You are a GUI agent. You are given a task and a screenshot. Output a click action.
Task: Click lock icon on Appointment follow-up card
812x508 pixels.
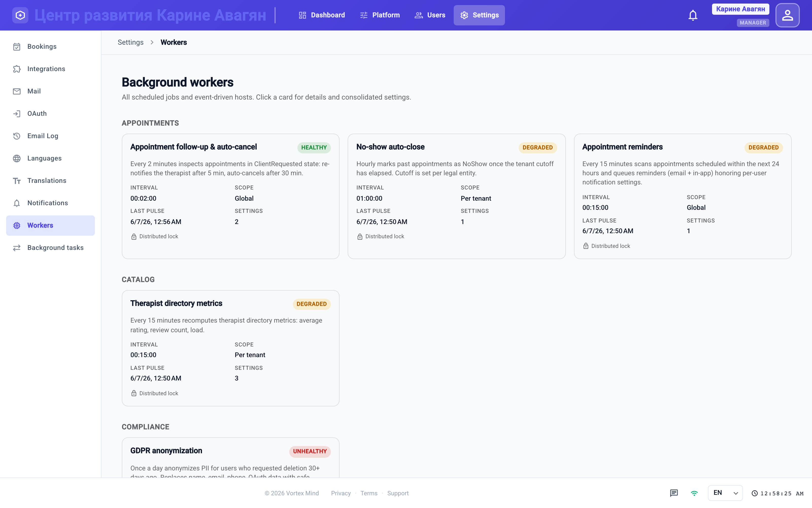tap(133, 236)
